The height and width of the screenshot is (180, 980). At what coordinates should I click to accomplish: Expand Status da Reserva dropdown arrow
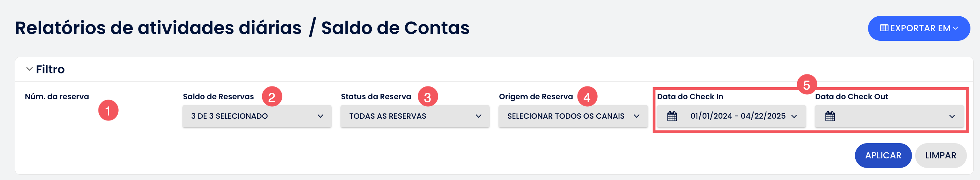478,116
